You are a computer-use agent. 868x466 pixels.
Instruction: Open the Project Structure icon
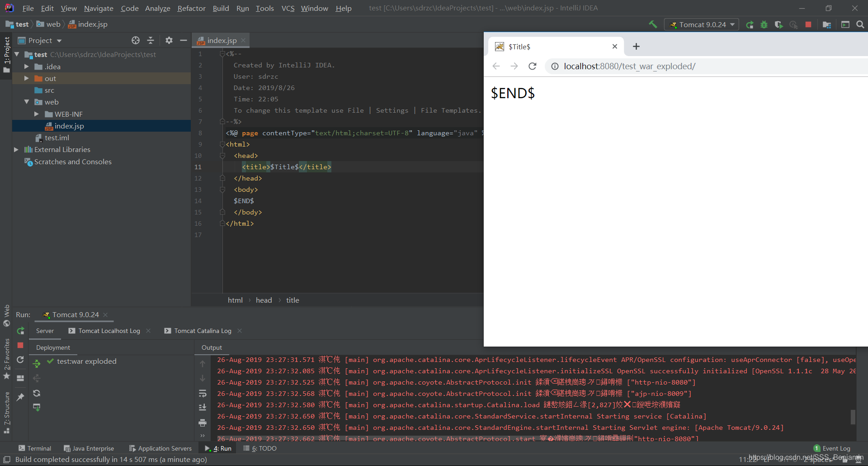point(827,24)
